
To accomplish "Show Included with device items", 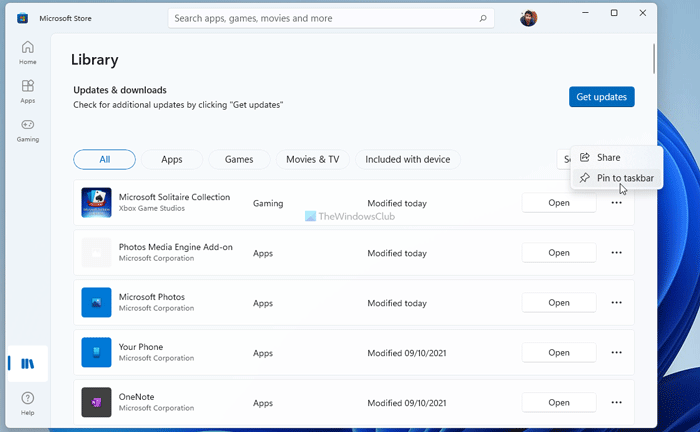I will coord(407,159).
